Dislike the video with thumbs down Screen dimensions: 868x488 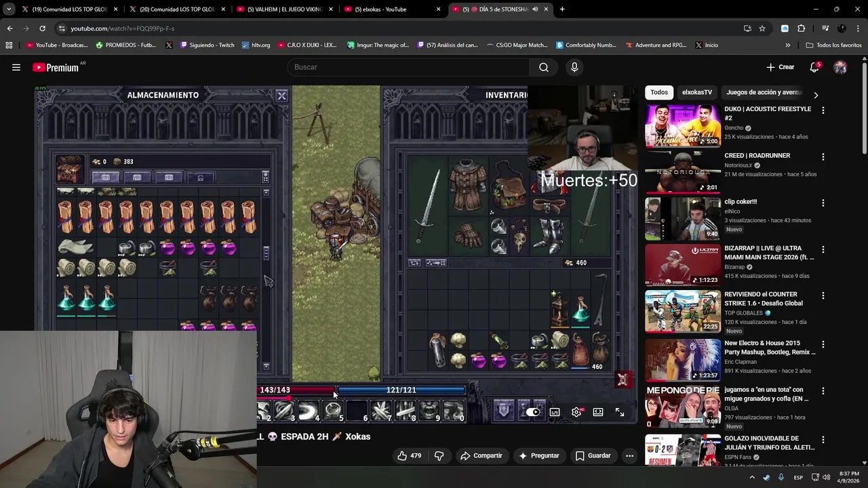coord(439,455)
